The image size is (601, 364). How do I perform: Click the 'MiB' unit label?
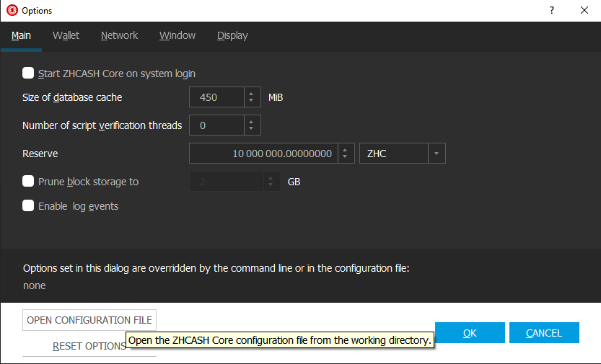(276, 97)
